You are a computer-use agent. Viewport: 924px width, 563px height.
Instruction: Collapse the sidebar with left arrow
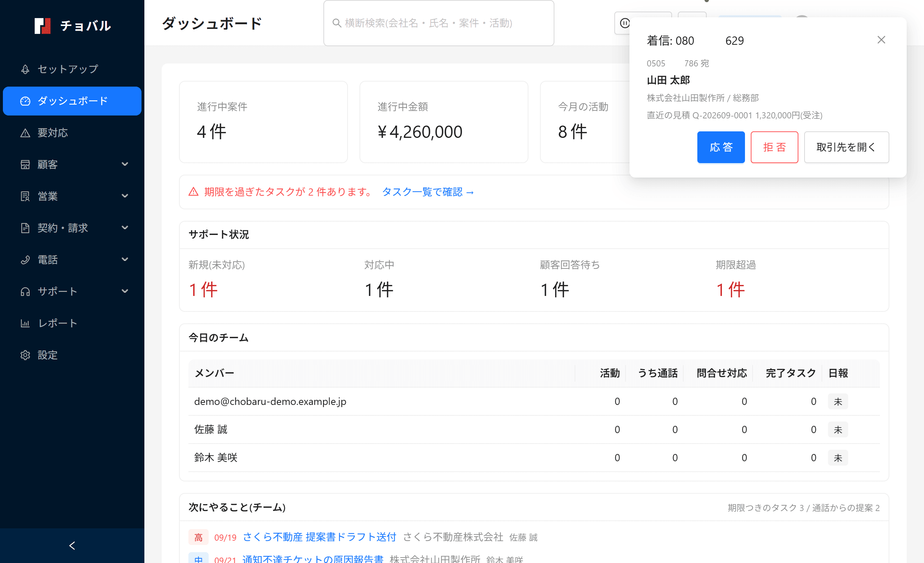click(x=72, y=546)
